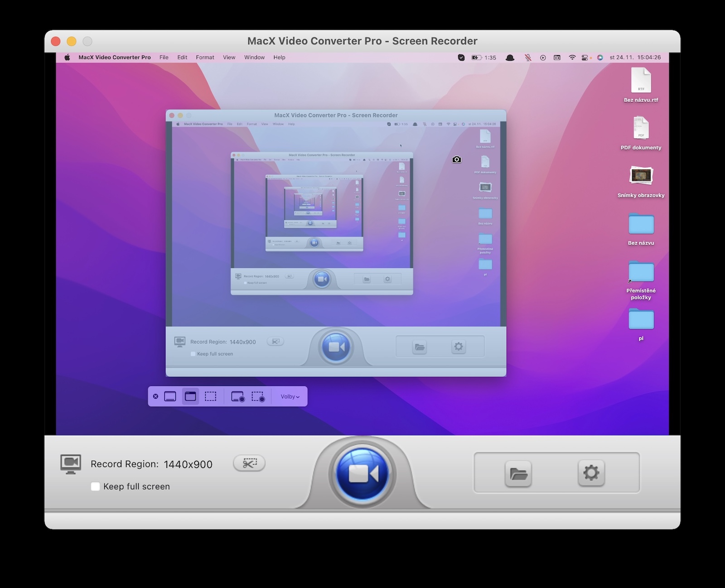
Task: Click the monitor camera Record Region icon
Action: (71, 464)
